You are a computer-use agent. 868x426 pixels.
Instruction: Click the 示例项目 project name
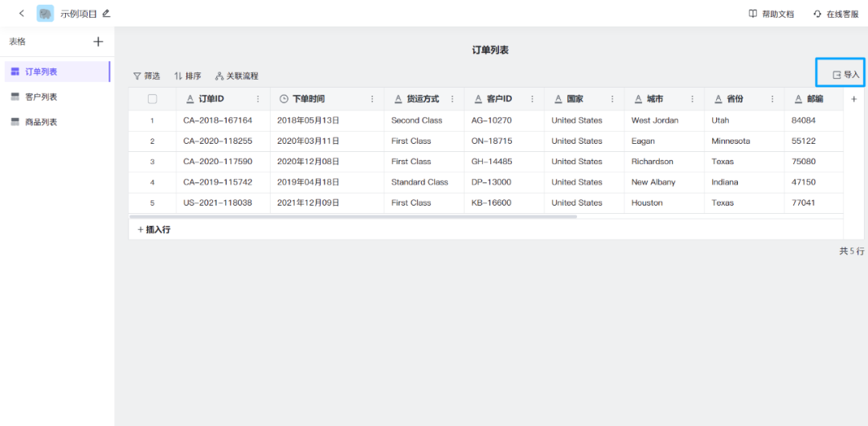(78, 14)
